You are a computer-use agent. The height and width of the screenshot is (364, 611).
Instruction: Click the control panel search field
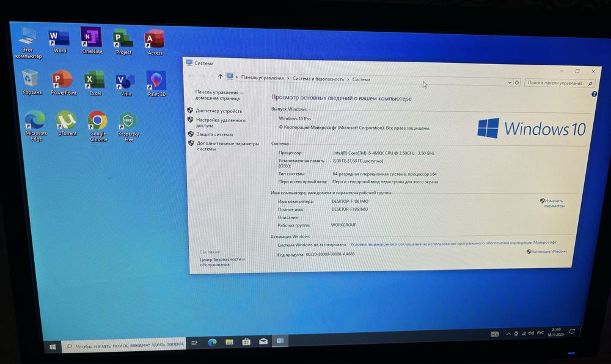[x=560, y=83]
